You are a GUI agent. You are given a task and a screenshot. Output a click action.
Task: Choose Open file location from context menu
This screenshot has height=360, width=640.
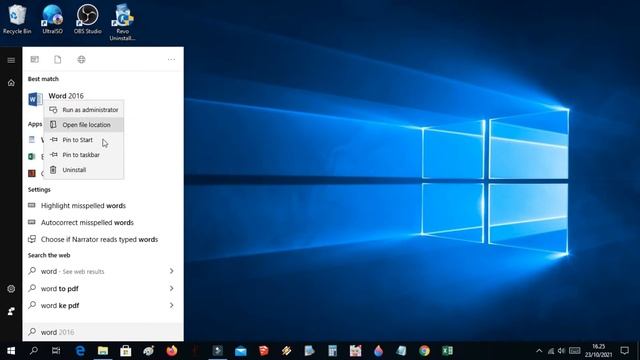pyautogui.click(x=84, y=125)
